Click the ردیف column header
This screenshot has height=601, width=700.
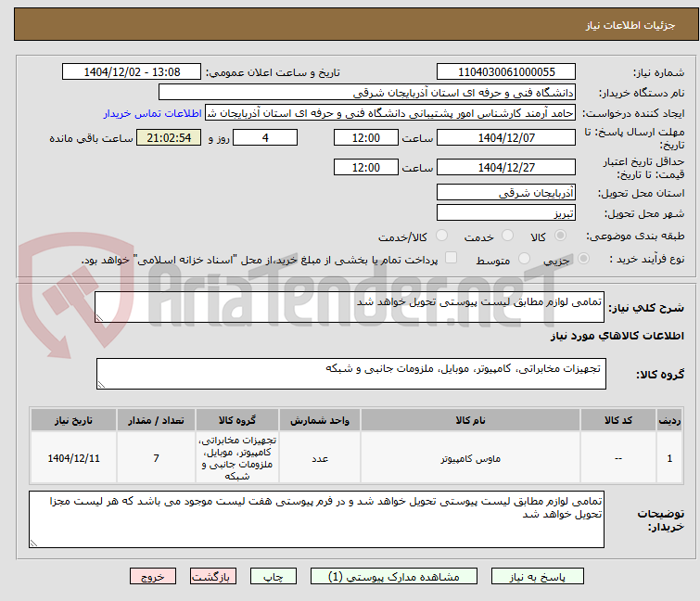click(669, 420)
